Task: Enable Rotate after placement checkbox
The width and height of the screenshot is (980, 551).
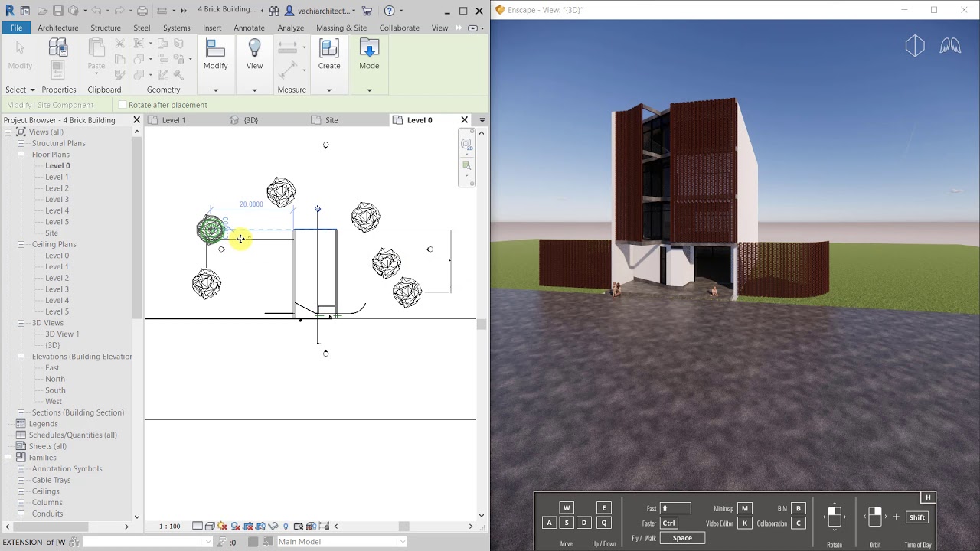Action: (122, 105)
